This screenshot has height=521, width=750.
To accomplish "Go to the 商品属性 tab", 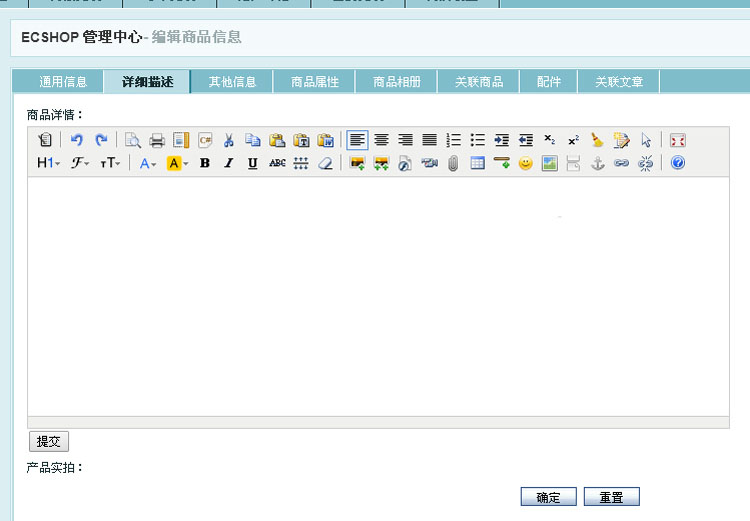I will tap(314, 82).
